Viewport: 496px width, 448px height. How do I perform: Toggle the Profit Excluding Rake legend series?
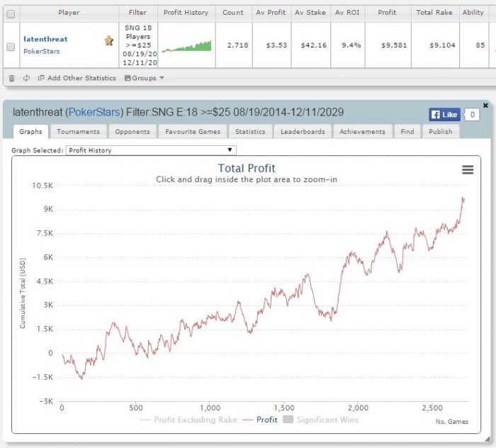pyautogui.click(x=188, y=420)
